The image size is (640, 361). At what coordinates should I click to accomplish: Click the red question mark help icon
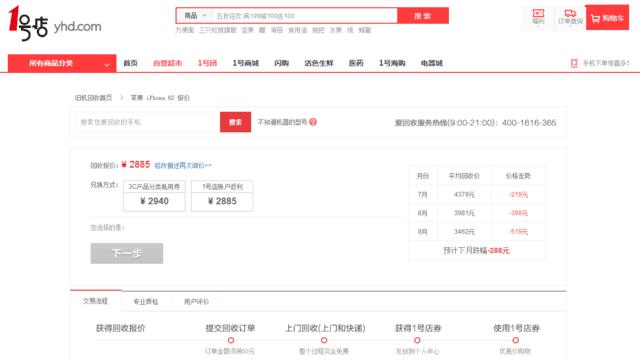[313, 122]
